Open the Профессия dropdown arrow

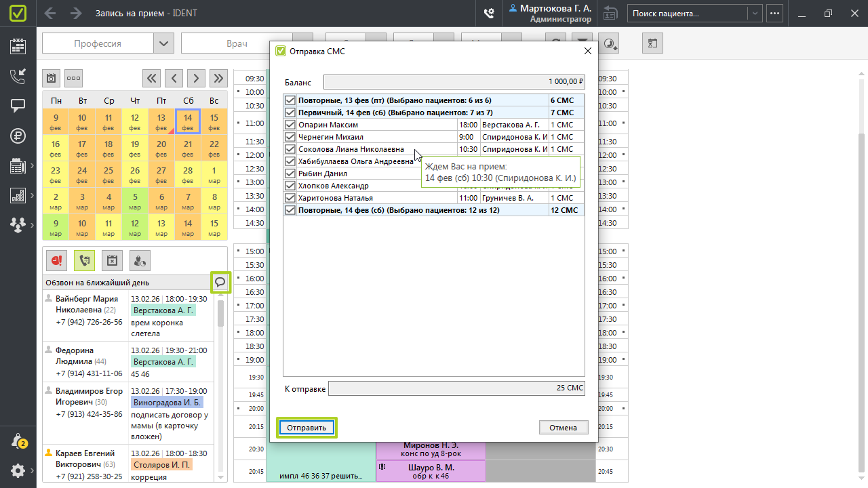coord(163,43)
